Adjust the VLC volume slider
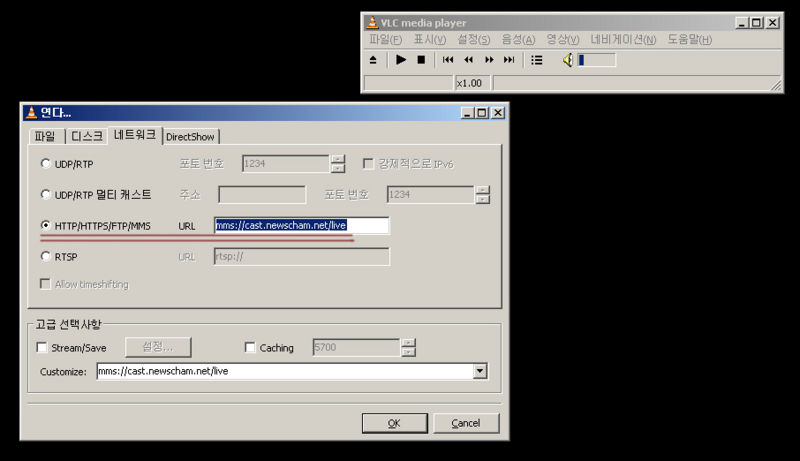Image resolution: width=800 pixels, height=461 pixels. tap(596, 60)
